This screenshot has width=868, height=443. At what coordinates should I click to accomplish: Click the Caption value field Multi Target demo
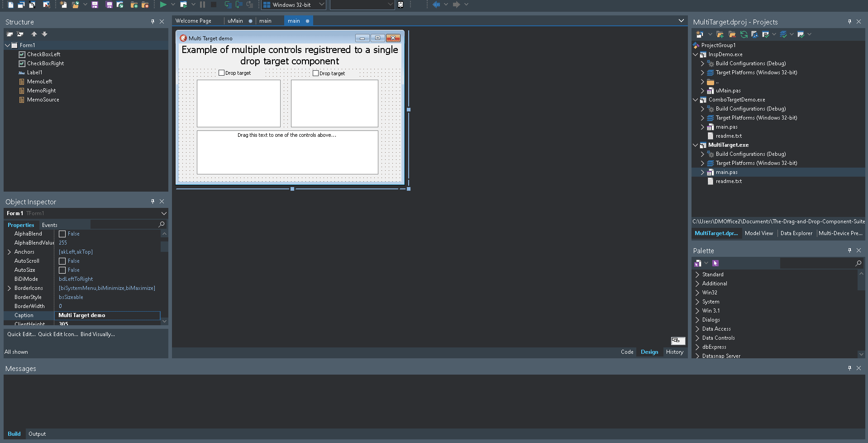pos(107,315)
